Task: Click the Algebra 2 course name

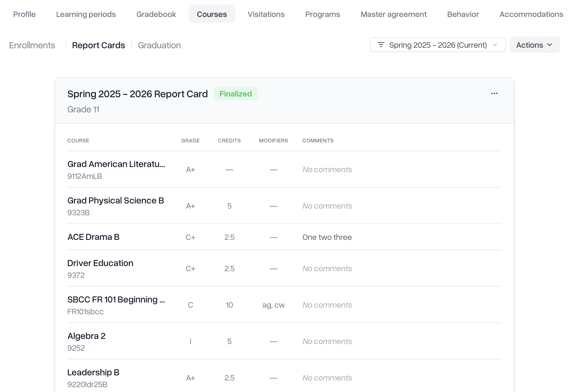Action: [x=86, y=336]
